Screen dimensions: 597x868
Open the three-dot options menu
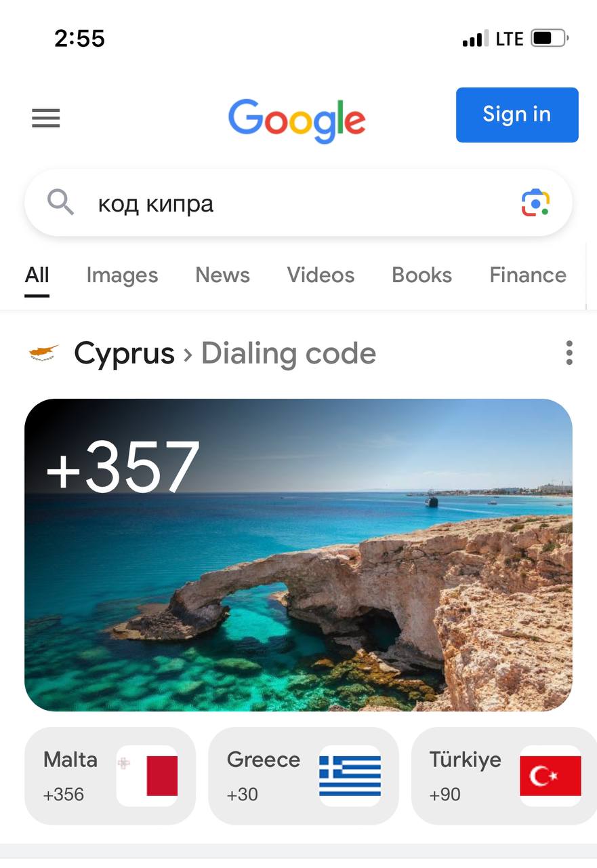(x=569, y=353)
